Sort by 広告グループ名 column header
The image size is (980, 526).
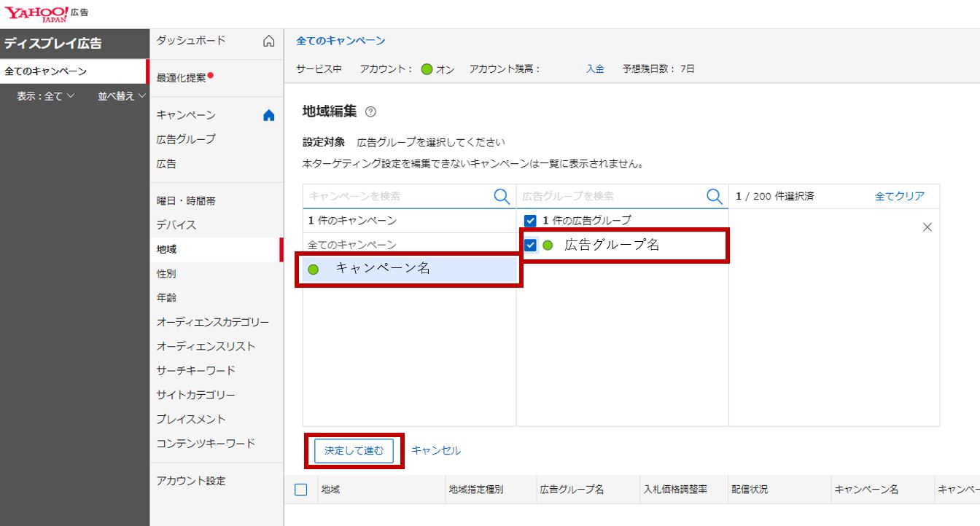pyautogui.click(x=572, y=490)
